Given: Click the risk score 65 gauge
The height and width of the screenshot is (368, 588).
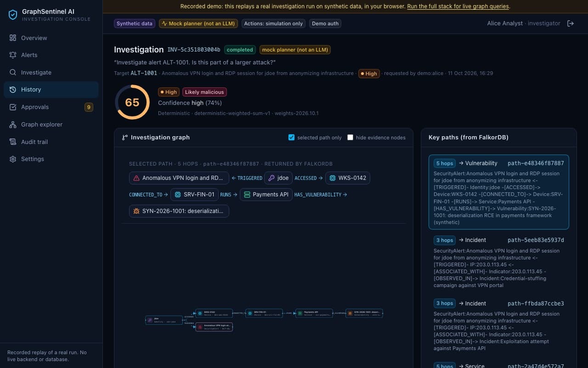Looking at the screenshot, I should pos(132,102).
